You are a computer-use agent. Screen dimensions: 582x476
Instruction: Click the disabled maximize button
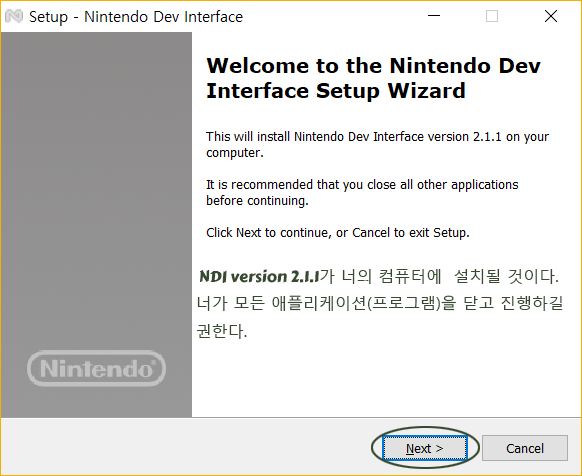tap(492, 16)
